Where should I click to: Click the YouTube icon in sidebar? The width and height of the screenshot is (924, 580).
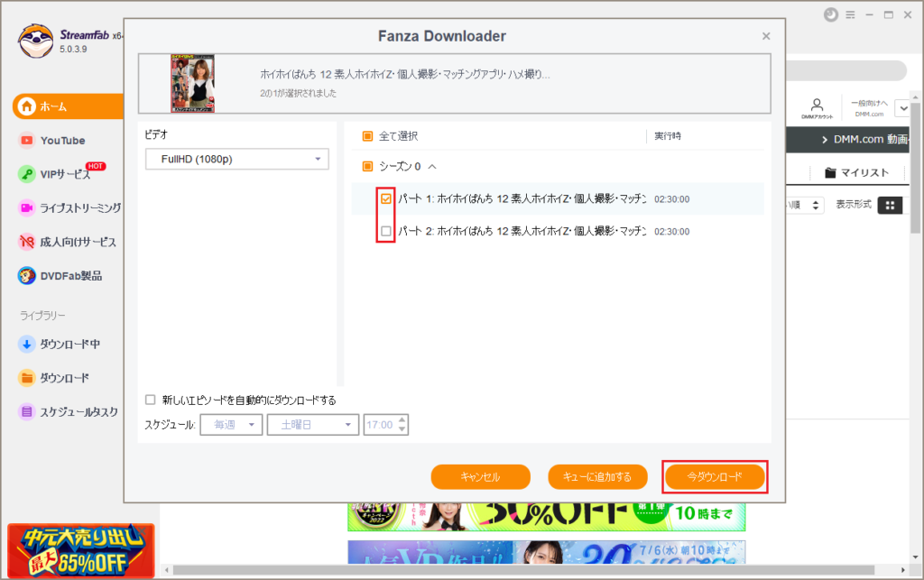click(x=26, y=140)
